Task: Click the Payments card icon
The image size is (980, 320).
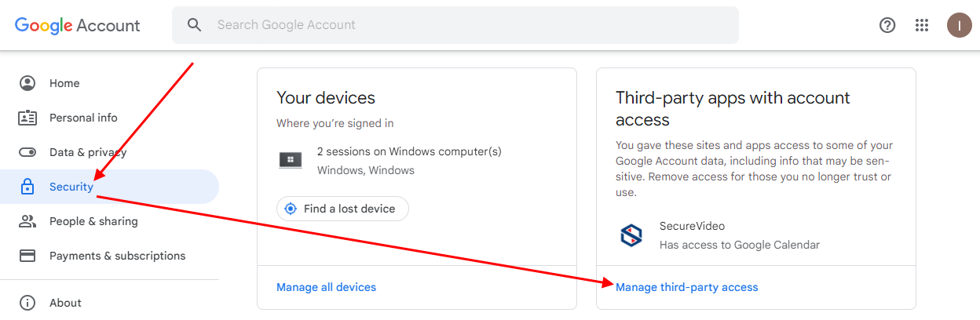Action: click(x=27, y=256)
